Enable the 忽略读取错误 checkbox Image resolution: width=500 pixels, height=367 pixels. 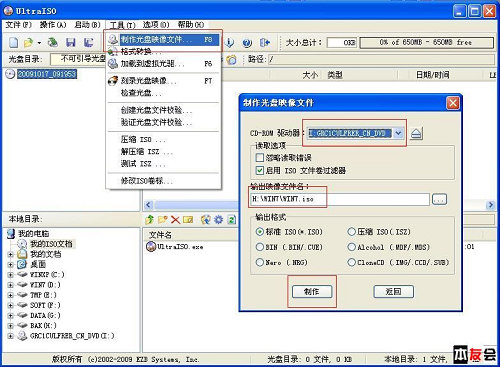259,157
